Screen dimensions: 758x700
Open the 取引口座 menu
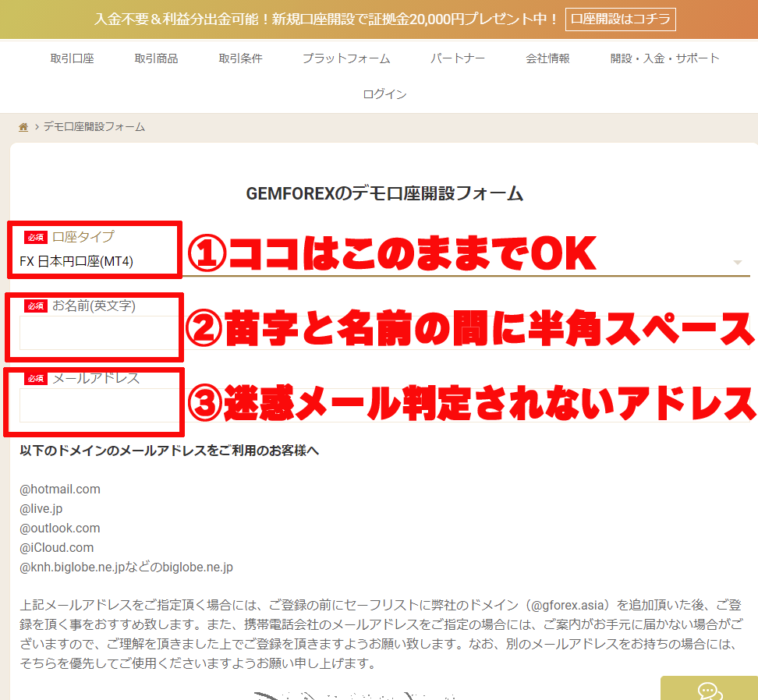pos(72,58)
